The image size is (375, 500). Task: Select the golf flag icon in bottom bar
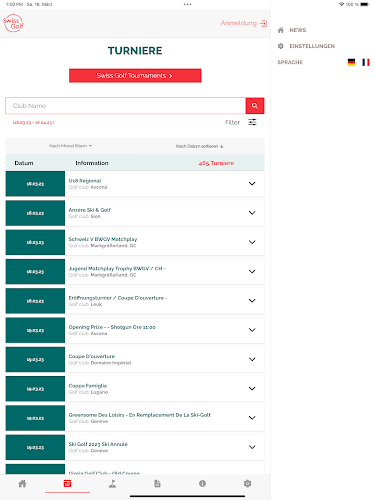[x=112, y=484]
